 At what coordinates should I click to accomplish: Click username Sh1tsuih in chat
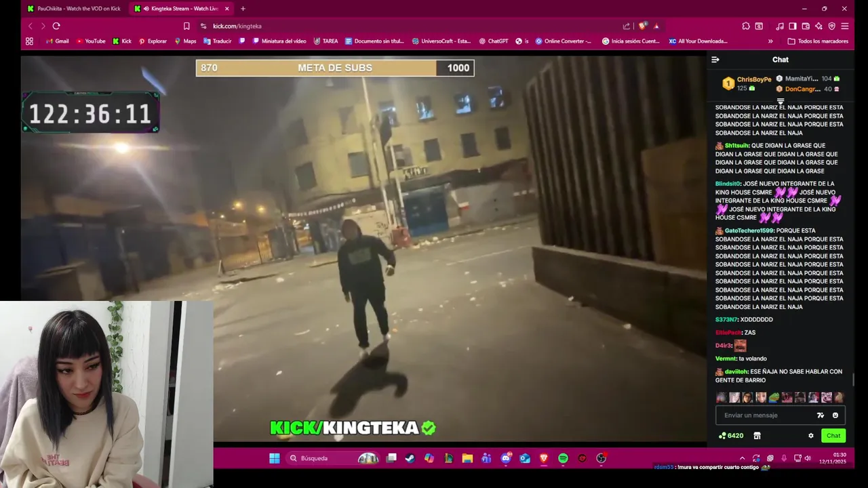point(737,146)
